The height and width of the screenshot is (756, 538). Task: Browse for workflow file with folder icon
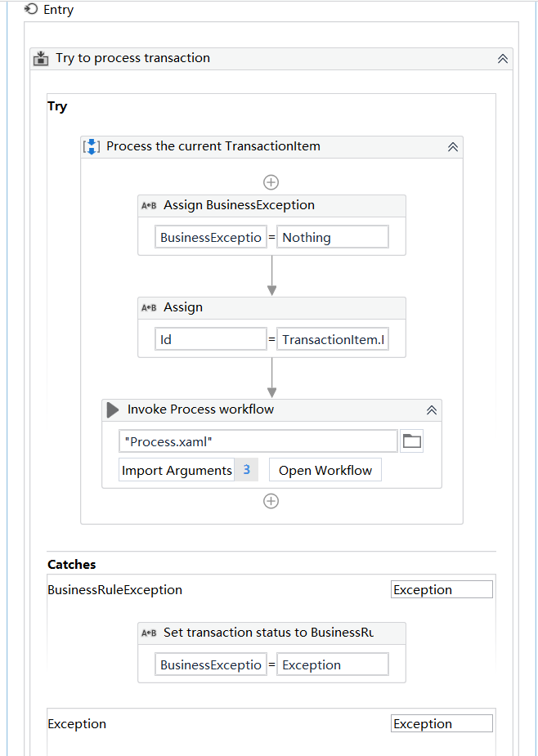coord(411,441)
